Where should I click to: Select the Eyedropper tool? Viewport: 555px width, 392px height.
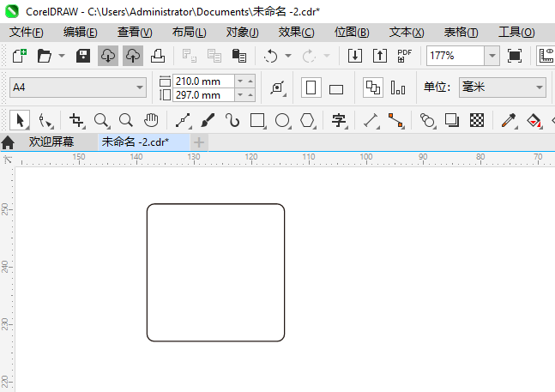[x=509, y=121]
